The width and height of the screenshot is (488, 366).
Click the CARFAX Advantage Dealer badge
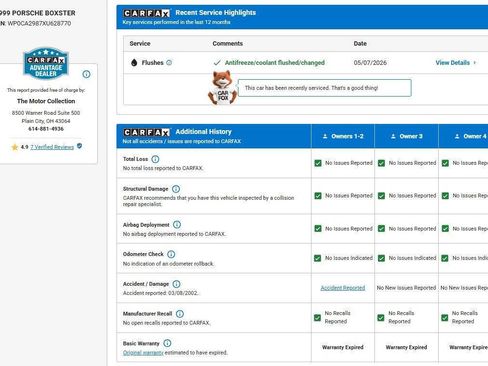(x=46, y=63)
